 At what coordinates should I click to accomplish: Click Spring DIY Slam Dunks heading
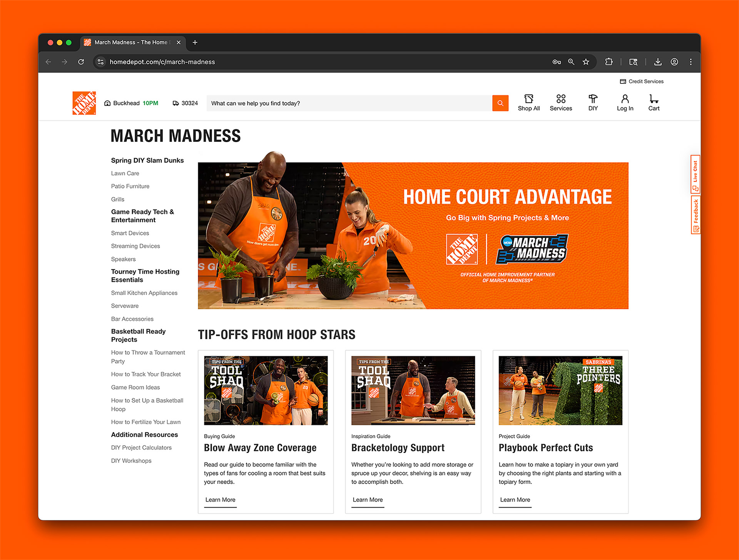pyautogui.click(x=147, y=160)
